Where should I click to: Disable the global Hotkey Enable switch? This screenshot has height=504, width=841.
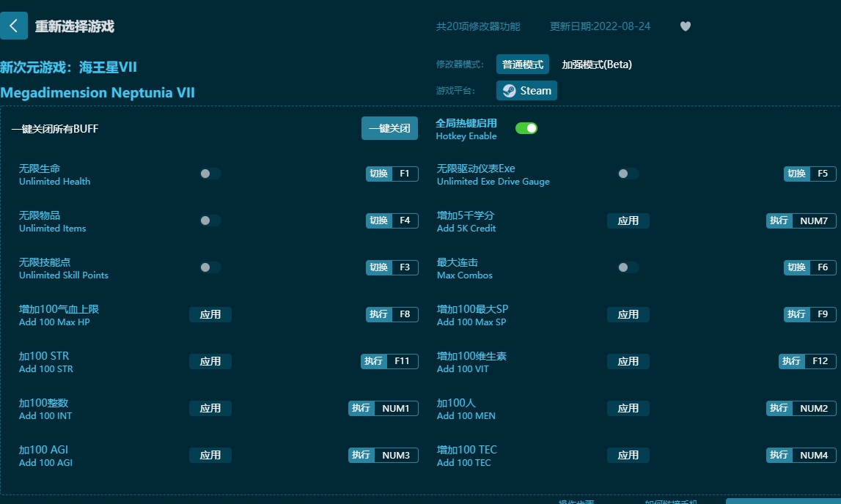(526, 128)
